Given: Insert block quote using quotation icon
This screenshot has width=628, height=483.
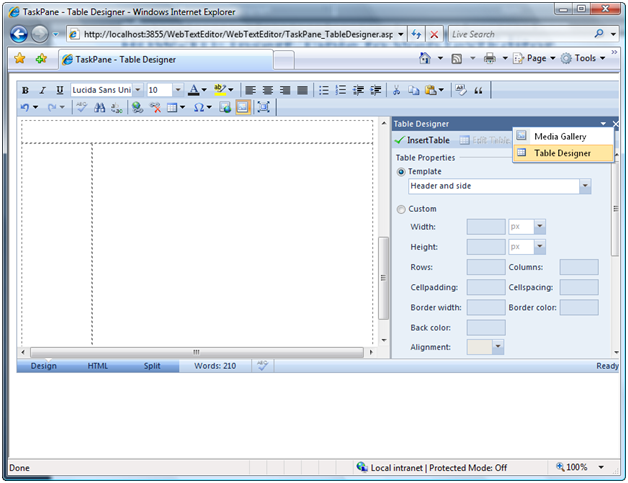Looking at the screenshot, I should pos(478,90).
